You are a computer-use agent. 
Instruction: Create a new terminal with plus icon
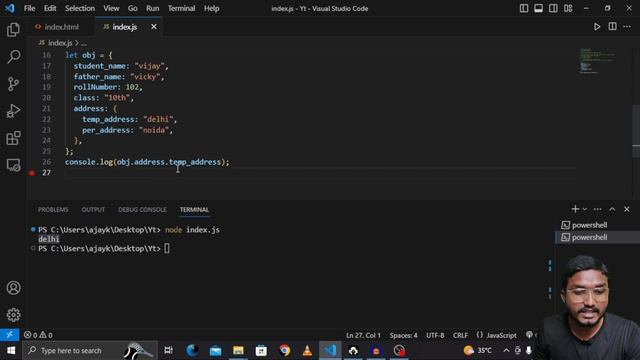click(575, 209)
